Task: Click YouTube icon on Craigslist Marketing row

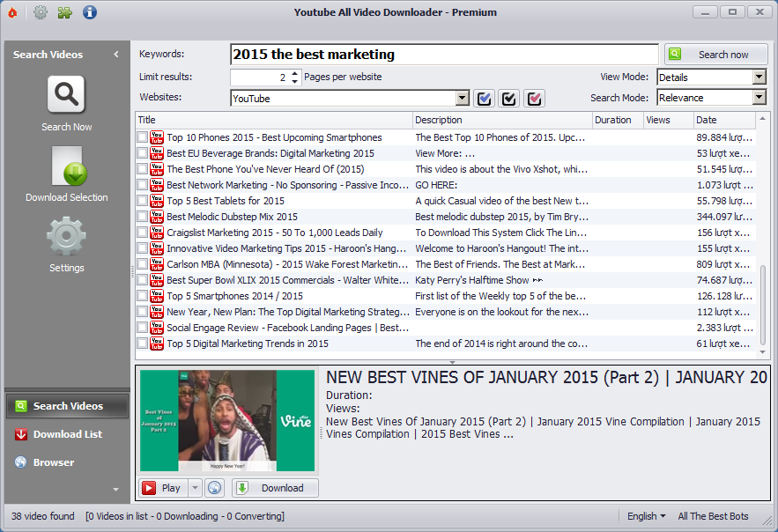Action: click(157, 233)
